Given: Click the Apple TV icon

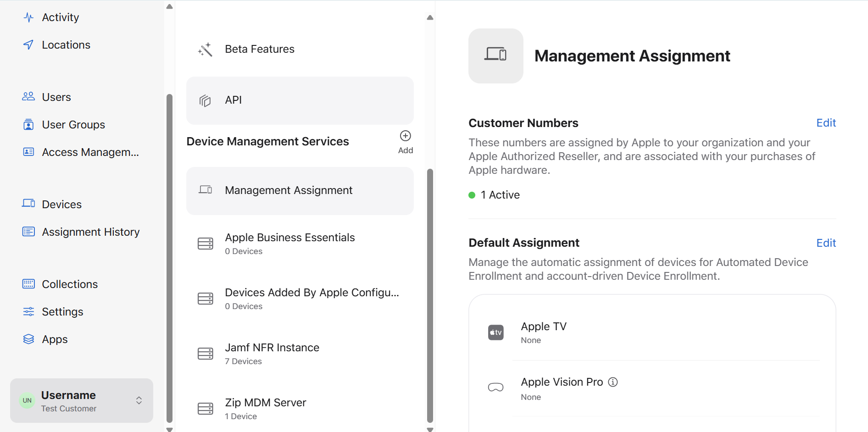Looking at the screenshot, I should 495,332.
